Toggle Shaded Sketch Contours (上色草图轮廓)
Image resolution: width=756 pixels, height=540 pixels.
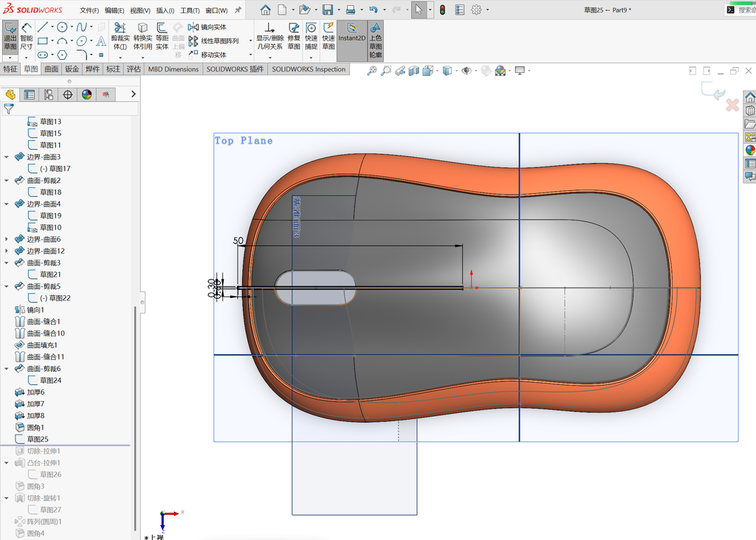(x=375, y=41)
